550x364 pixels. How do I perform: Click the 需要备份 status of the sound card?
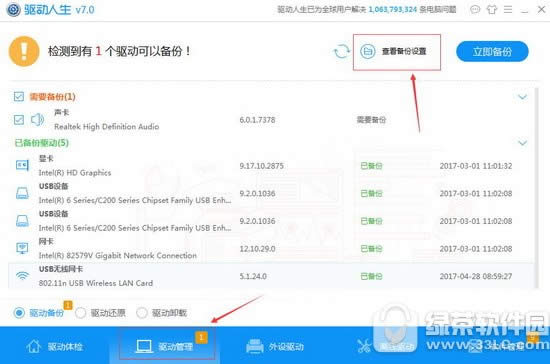coord(371,120)
